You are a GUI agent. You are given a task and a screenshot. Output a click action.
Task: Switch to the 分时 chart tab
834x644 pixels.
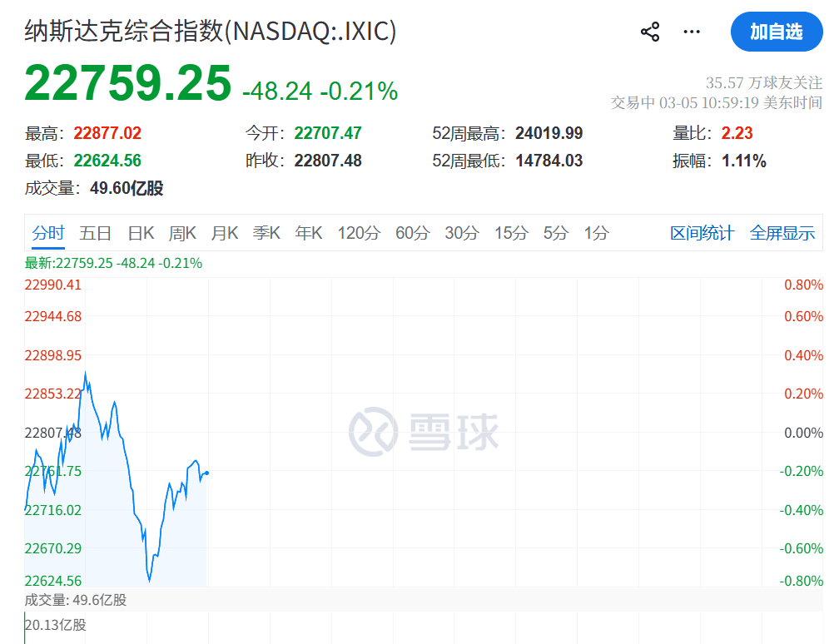pyautogui.click(x=47, y=233)
